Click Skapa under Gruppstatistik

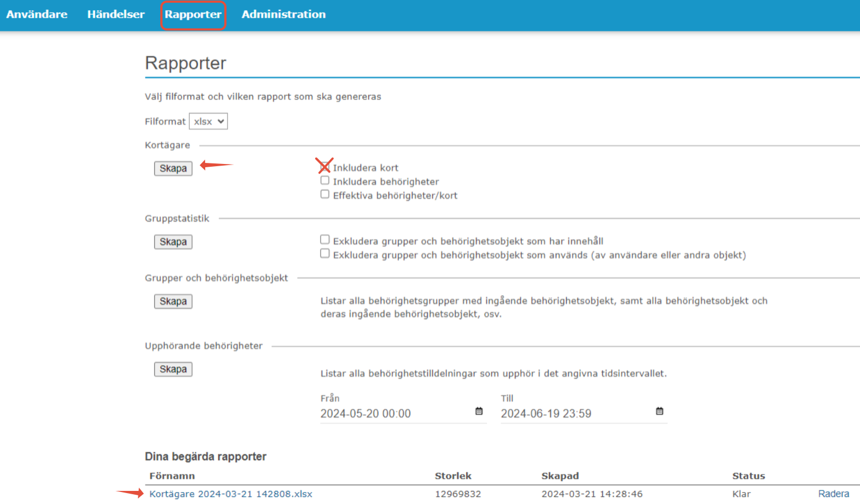coord(173,242)
